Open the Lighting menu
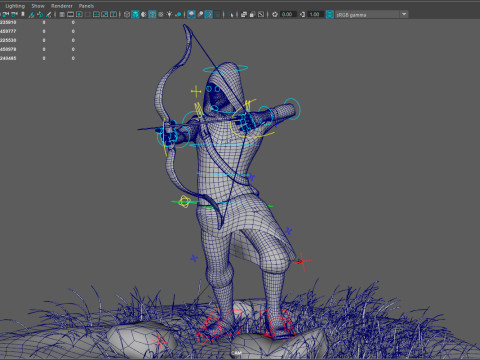 click(15, 6)
